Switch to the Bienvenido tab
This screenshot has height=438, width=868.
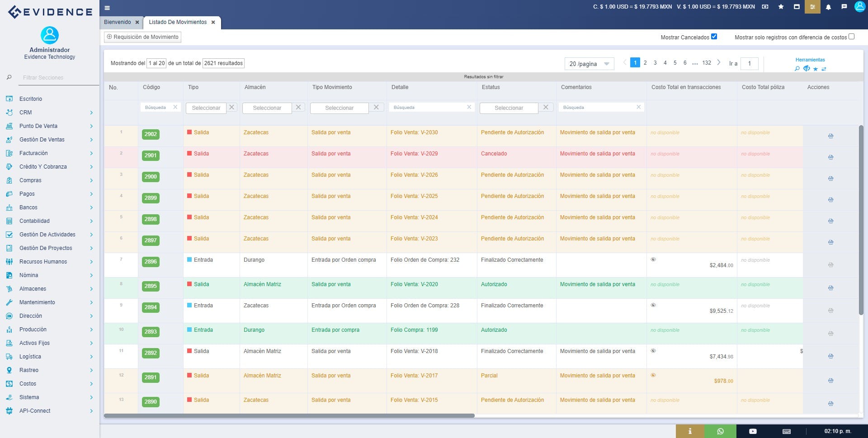pyautogui.click(x=118, y=22)
